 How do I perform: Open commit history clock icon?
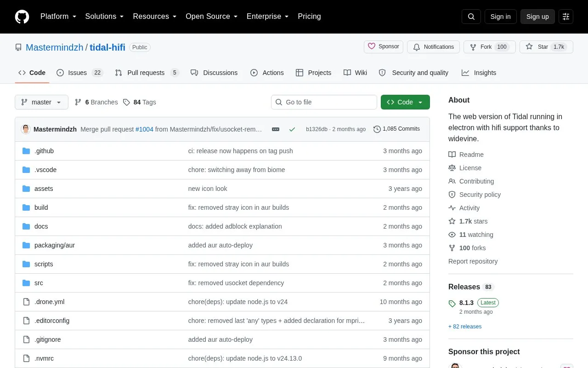coord(377,129)
